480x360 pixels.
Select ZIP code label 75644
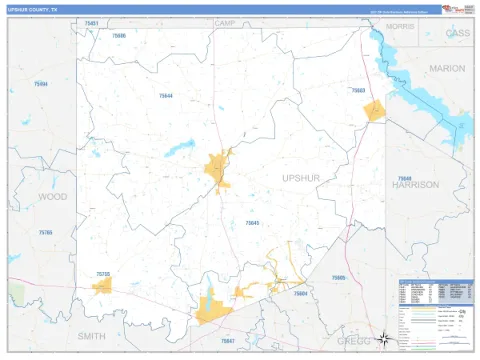166,96
